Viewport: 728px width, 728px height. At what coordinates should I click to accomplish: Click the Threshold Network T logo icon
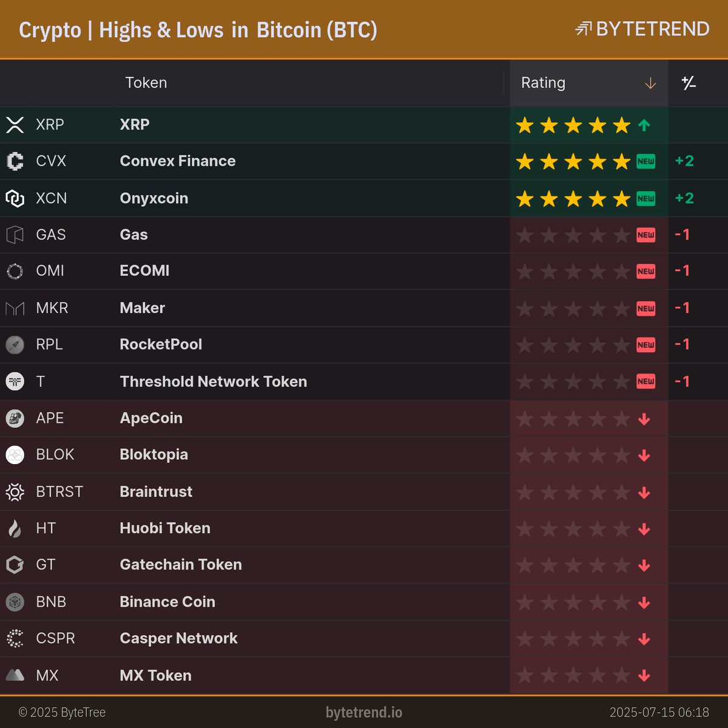pos(15,382)
